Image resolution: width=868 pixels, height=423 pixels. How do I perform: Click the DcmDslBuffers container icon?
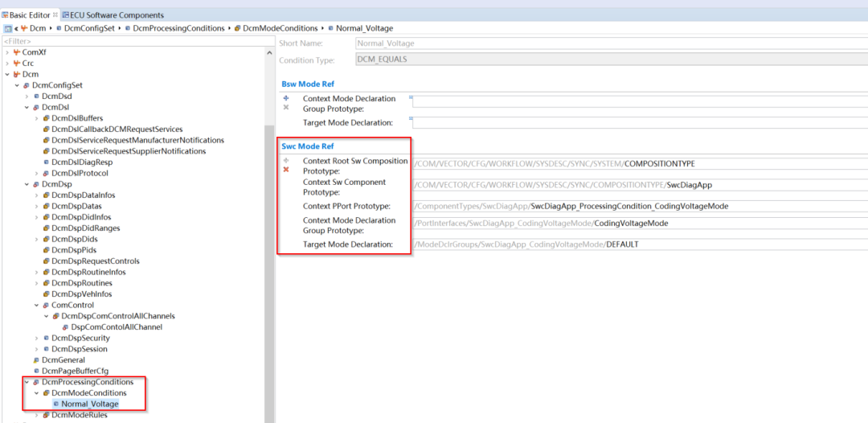pyautogui.click(x=46, y=118)
